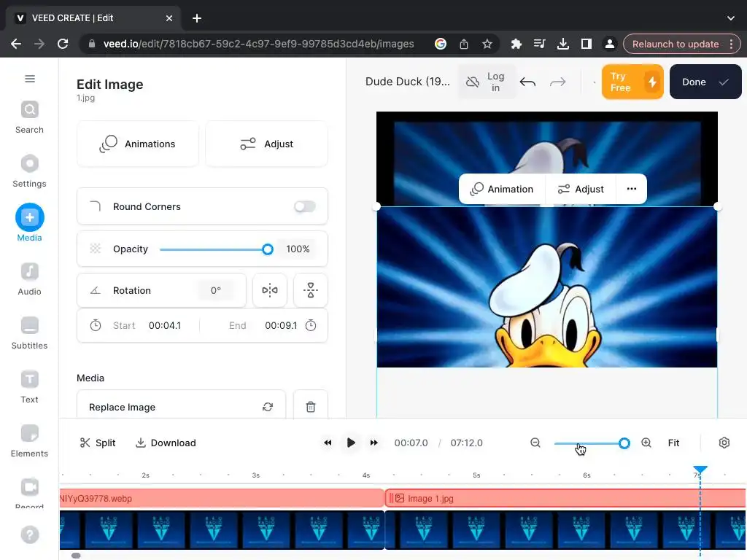Open the Audio panel
Viewport: 747px width, 560px height.
pyautogui.click(x=29, y=279)
